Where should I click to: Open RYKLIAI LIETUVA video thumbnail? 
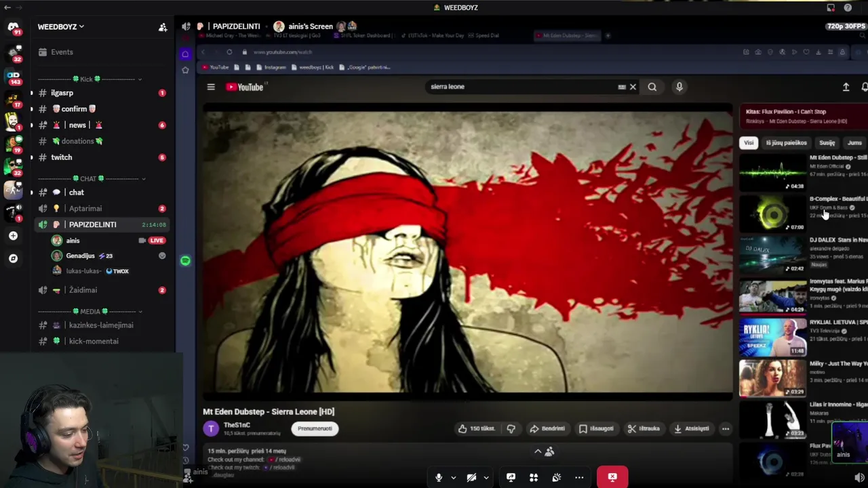click(772, 337)
